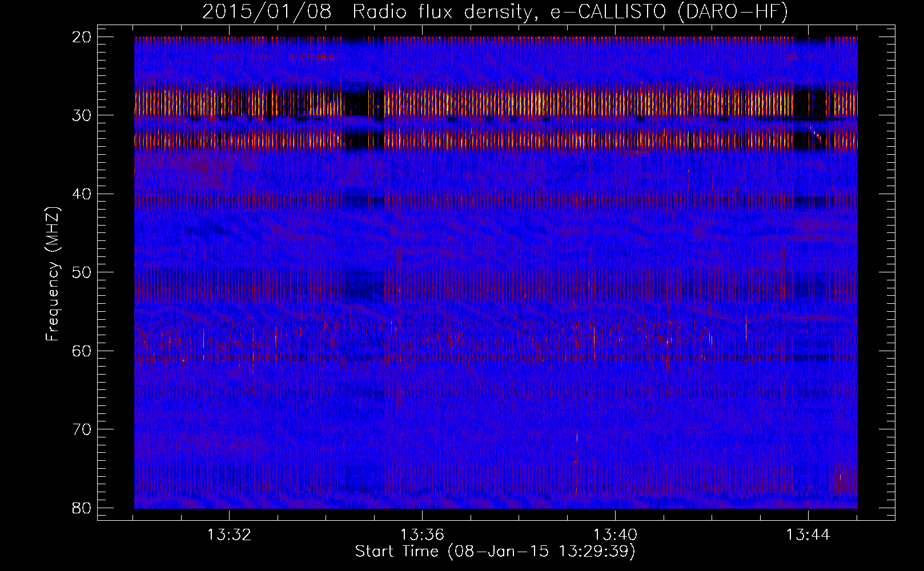Screen dimensions: 924x571
Task: Click the plot title '2015/01/08 Radio flux density'
Action: point(369,12)
